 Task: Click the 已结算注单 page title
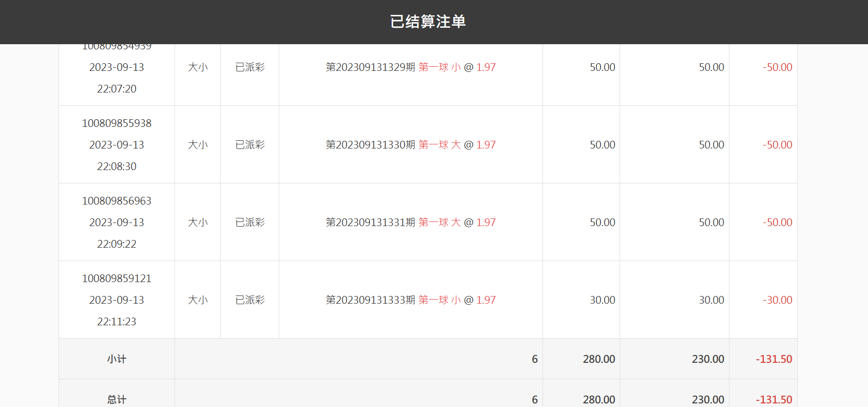pos(428,22)
